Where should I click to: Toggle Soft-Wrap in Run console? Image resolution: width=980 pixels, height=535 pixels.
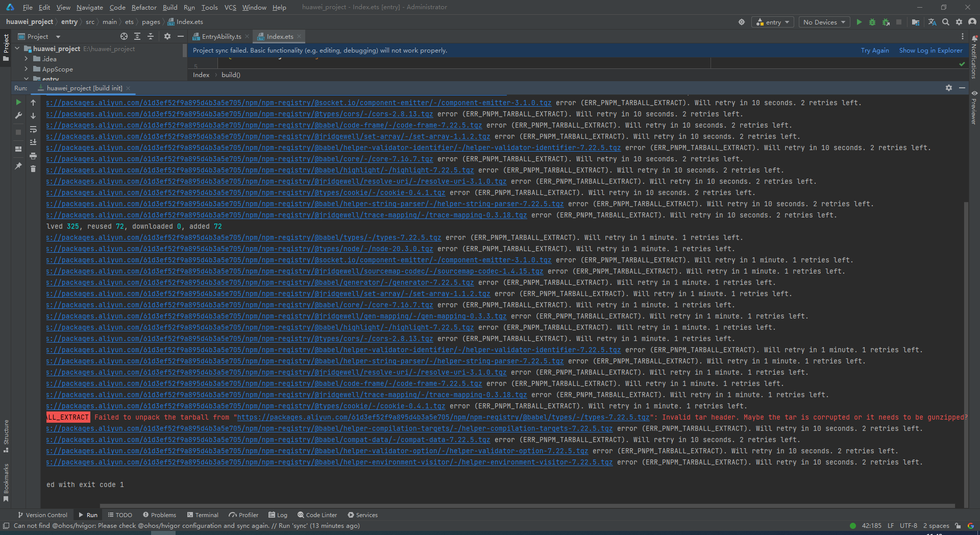[x=33, y=129]
